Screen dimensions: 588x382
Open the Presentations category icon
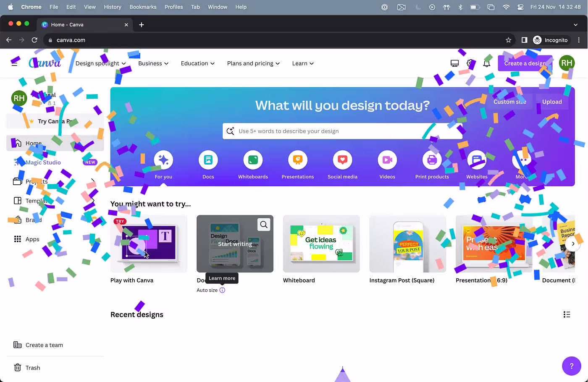tap(298, 160)
